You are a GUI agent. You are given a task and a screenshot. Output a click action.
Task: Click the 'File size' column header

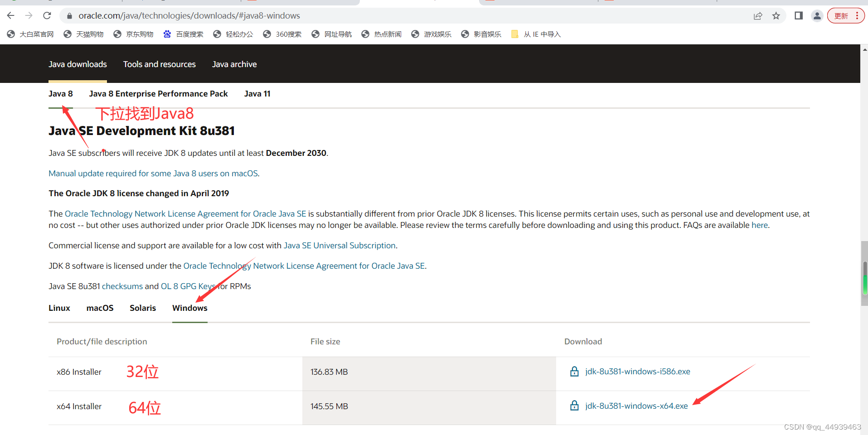pyautogui.click(x=325, y=342)
